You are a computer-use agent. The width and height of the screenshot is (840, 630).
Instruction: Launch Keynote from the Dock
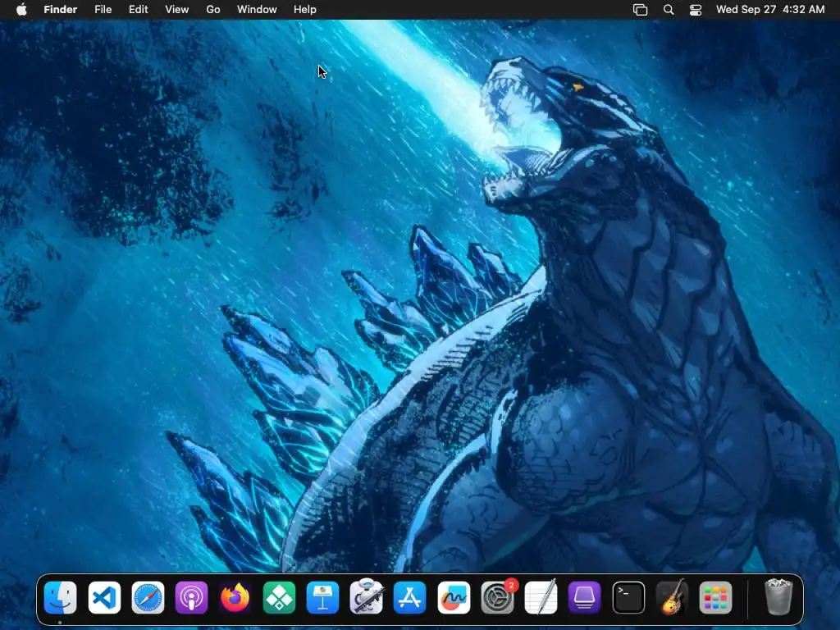coord(322,597)
